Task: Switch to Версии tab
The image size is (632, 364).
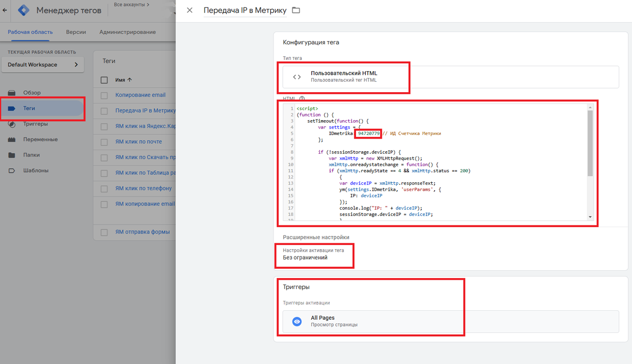Action: click(x=76, y=32)
